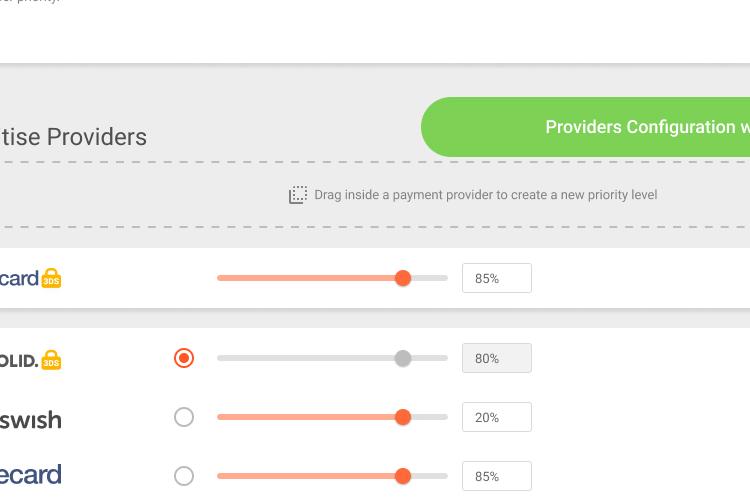Select the SOLID. provider radio button
750x500 pixels.
click(x=184, y=358)
